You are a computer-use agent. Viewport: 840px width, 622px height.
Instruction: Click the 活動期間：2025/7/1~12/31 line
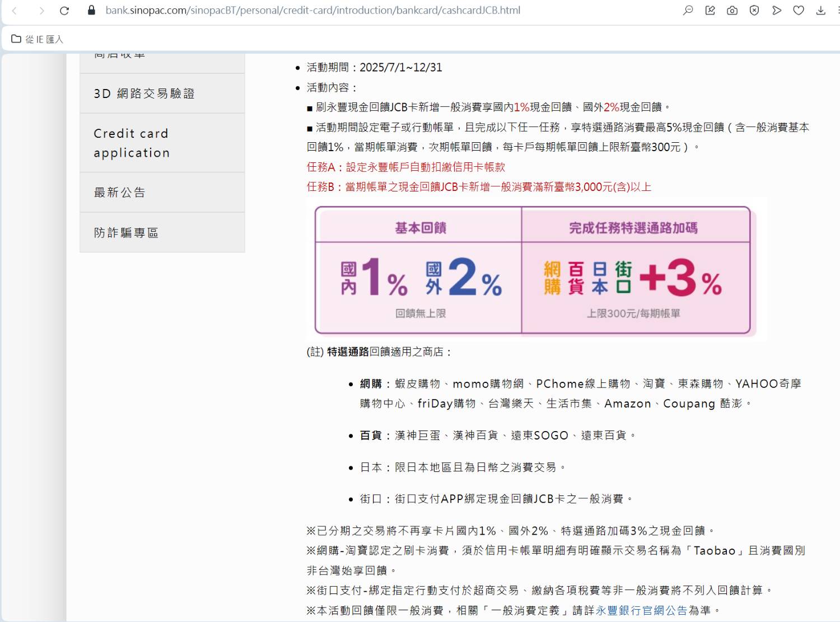(x=374, y=67)
